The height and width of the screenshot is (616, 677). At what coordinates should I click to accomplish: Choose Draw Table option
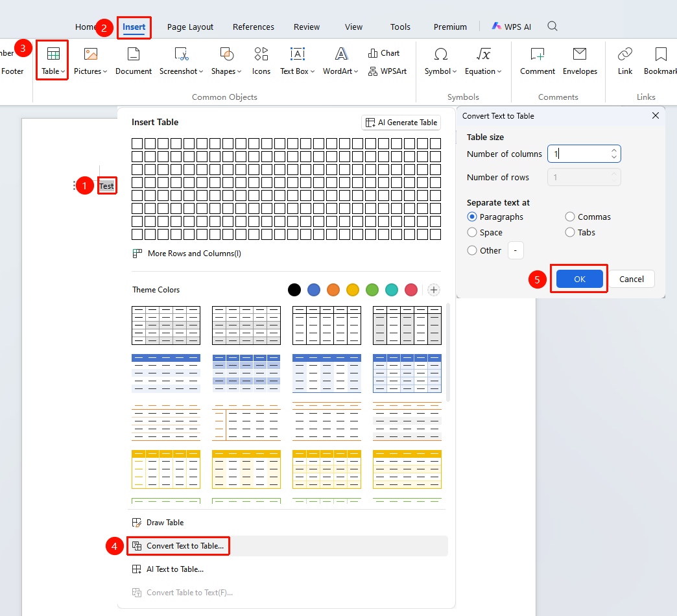coord(158,523)
